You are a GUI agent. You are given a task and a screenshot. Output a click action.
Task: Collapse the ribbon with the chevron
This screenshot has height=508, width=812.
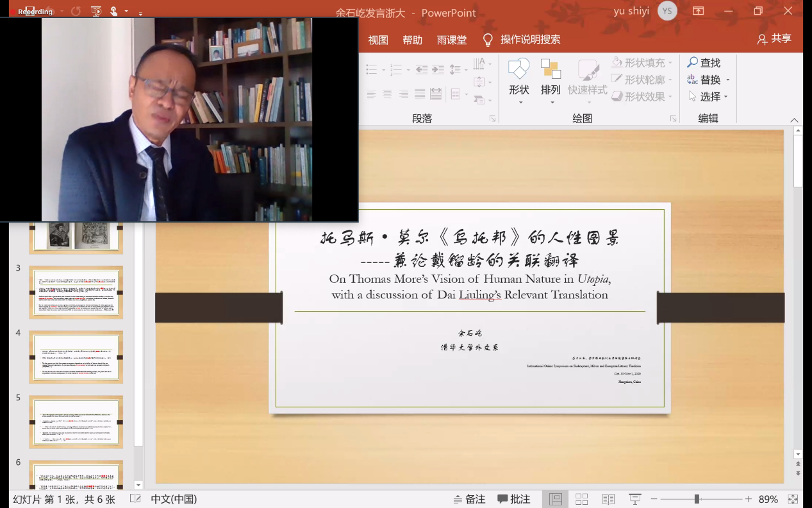pos(794,121)
